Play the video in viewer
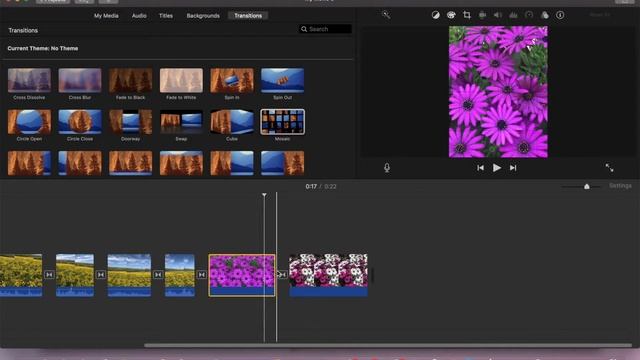 497,168
